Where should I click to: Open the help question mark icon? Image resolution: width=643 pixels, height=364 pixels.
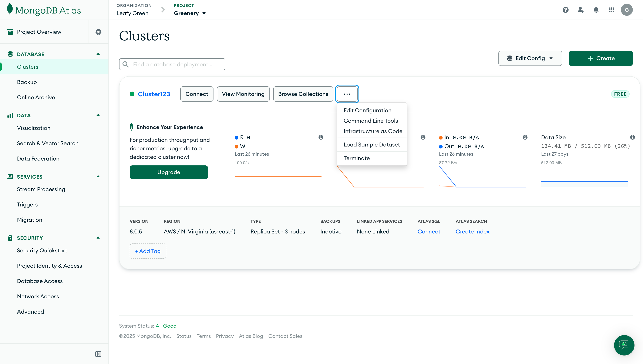566,10
